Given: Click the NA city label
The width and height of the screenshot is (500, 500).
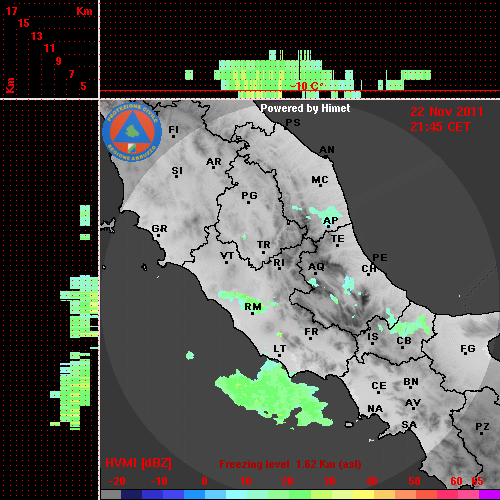Looking at the screenshot, I should pos(375,409).
